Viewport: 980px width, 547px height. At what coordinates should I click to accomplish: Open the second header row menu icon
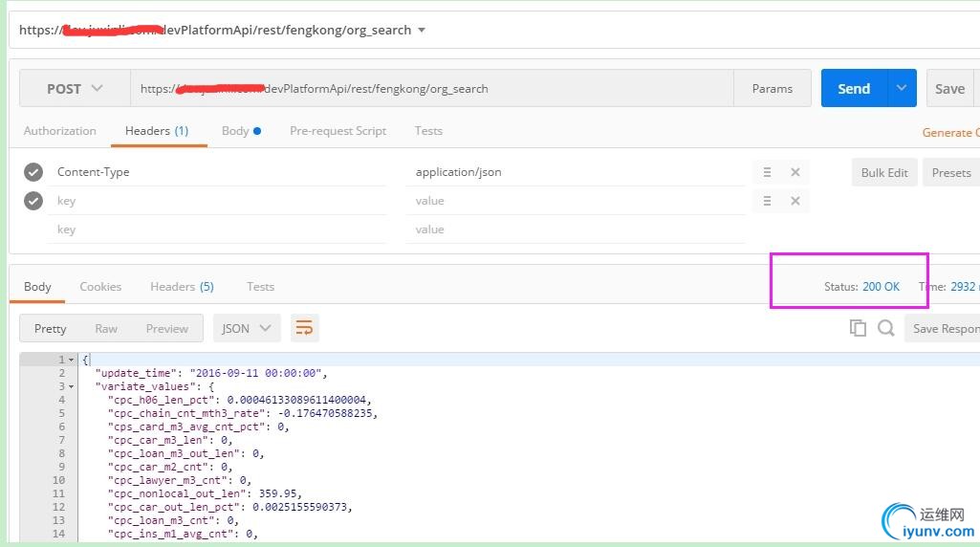point(767,201)
